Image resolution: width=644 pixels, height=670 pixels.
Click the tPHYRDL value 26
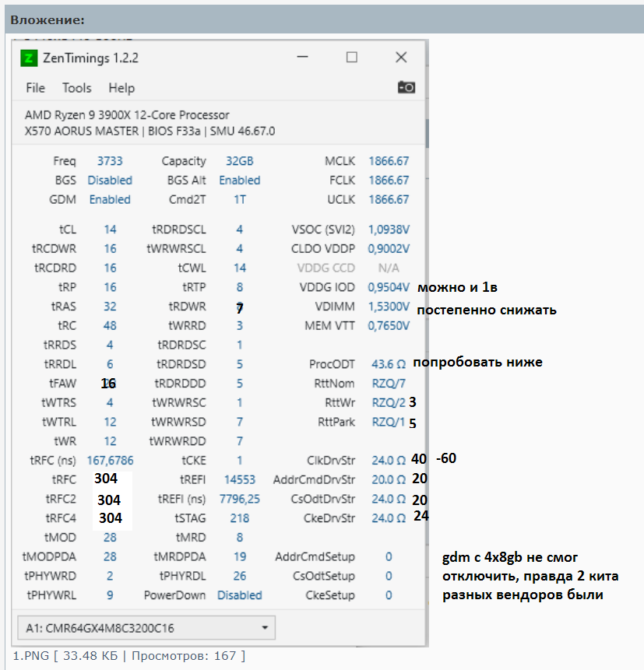click(240, 576)
